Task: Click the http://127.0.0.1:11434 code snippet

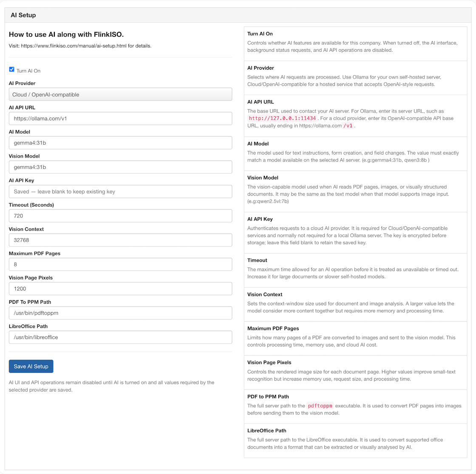Action: [282, 118]
